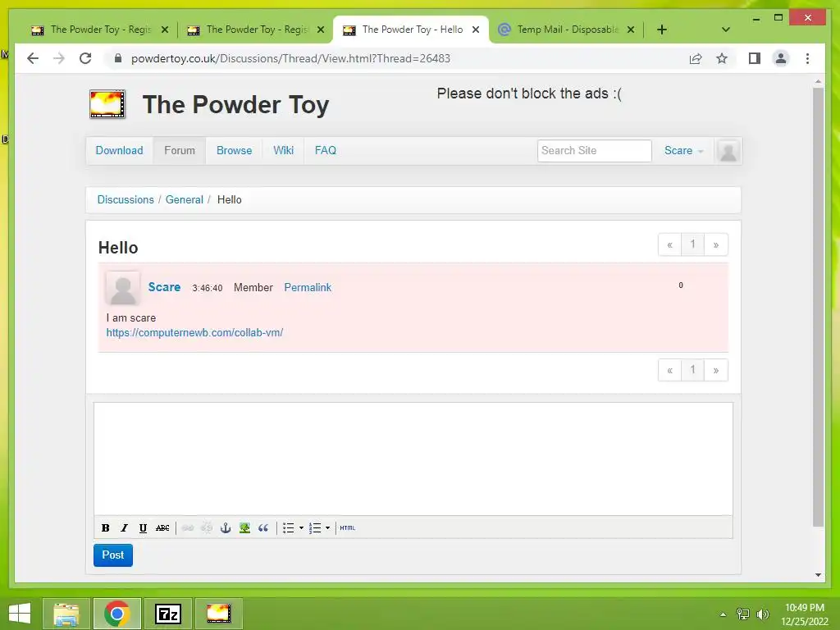Viewport: 840px width, 630px height.
Task: Open the post Permalink
Action: [308, 288]
